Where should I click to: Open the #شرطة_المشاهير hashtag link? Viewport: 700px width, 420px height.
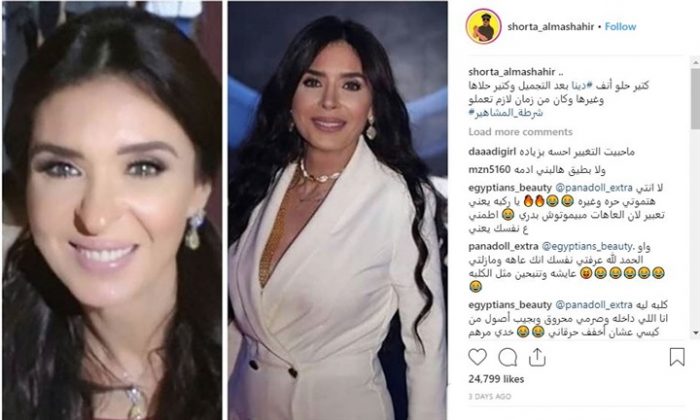tap(506, 113)
